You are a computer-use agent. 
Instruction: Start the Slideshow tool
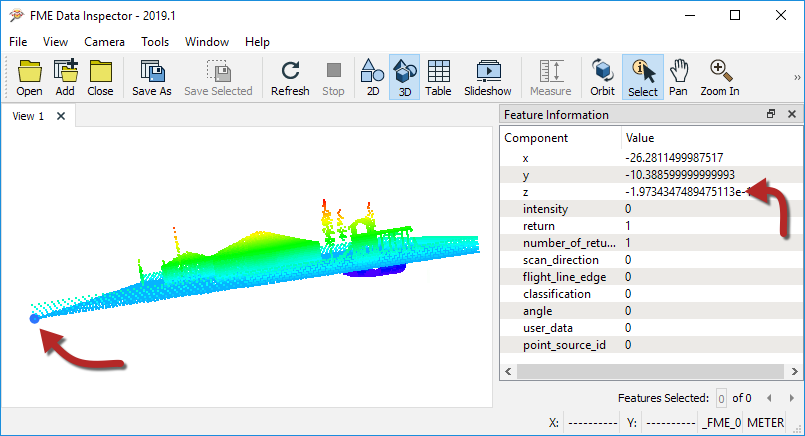pyautogui.click(x=488, y=78)
